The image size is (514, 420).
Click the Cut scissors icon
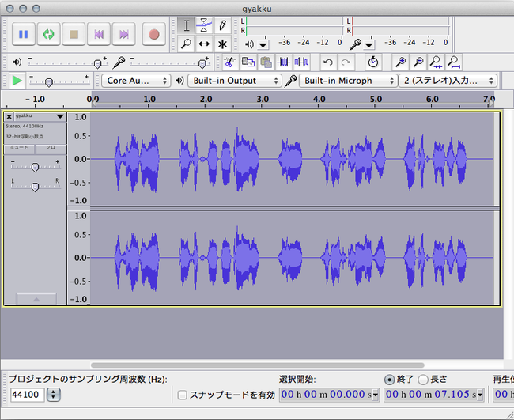point(230,62)
